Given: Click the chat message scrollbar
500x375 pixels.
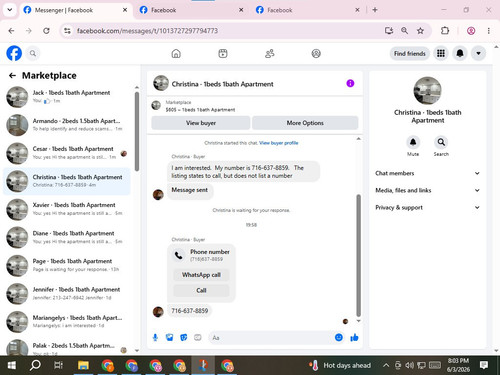Looking at the screenshot, I should pos(359,255).
